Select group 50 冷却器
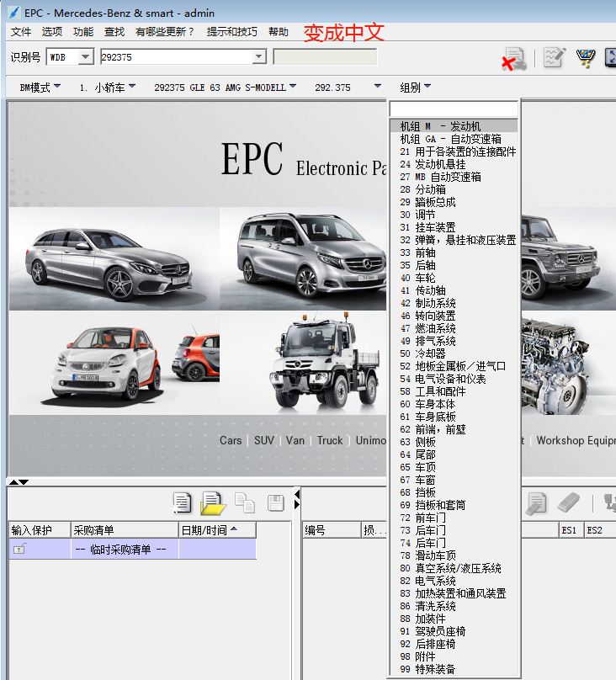The width and height of the screenshot is (616, 680). [x=454, y=353]
